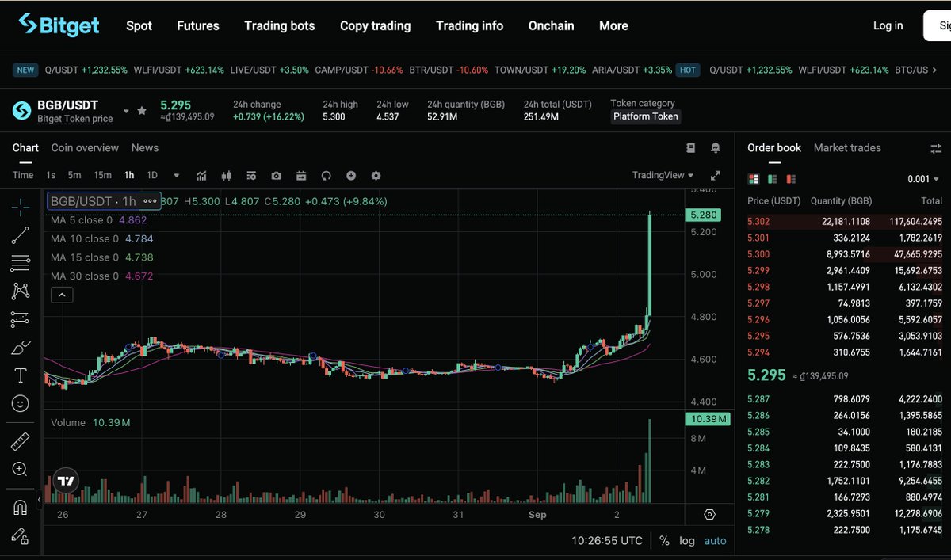Viewport: 951px width, 560px height.
Task: Take a chart snapshot with camera icon
Action: [x=276, y=175]
